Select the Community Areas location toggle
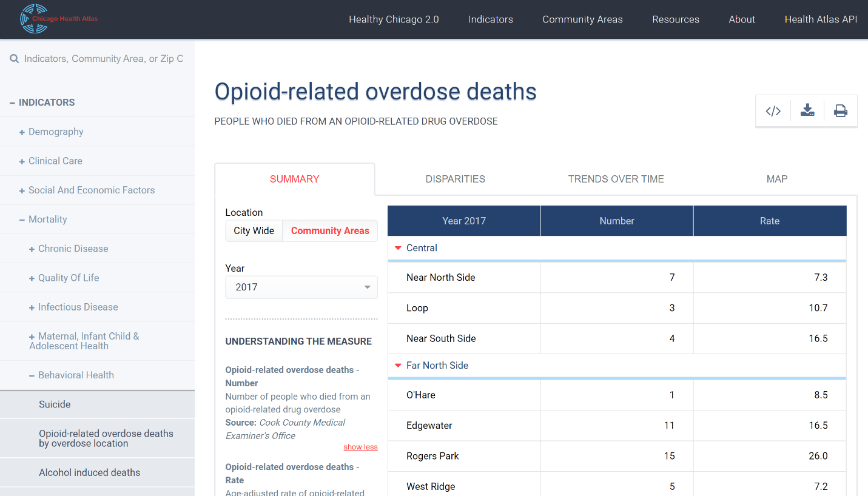 pos(330,230)
